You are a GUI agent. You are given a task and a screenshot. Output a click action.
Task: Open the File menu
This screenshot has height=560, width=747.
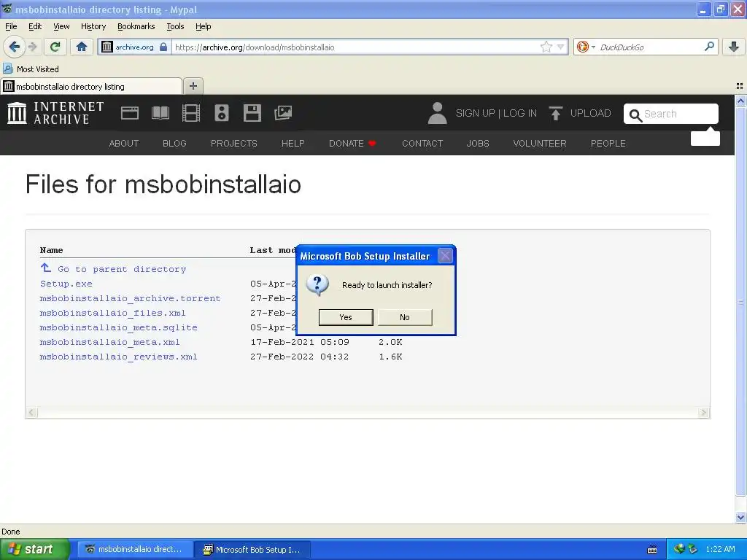(x=11, y=26)
